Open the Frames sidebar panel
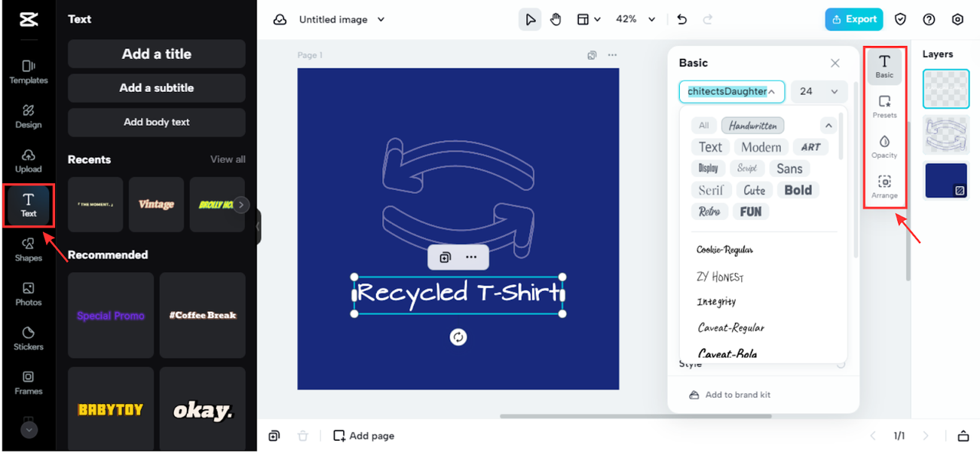This screenshot has width=980, height=456. 28,383
